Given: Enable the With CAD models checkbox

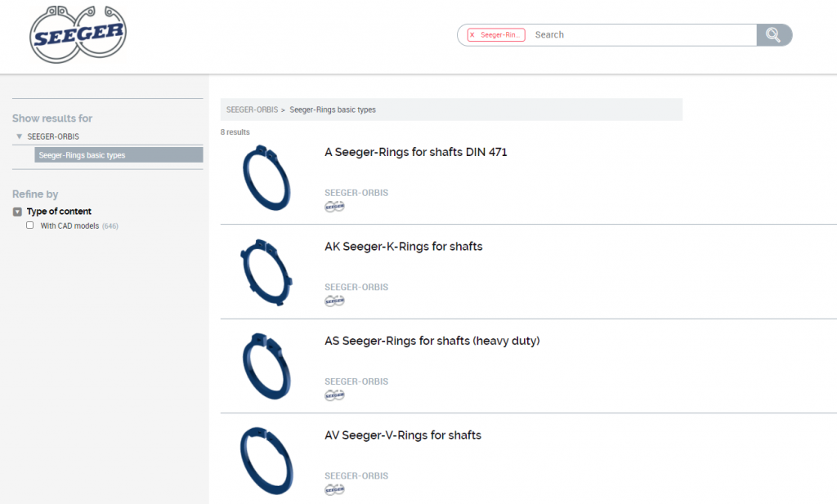Looking at the screenshot, I should pos(30,225).
